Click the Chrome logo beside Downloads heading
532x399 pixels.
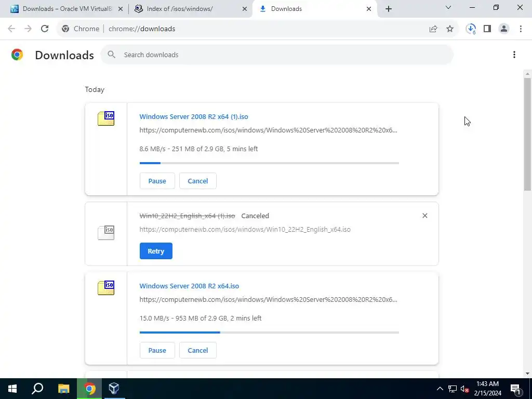coord(17,55)
